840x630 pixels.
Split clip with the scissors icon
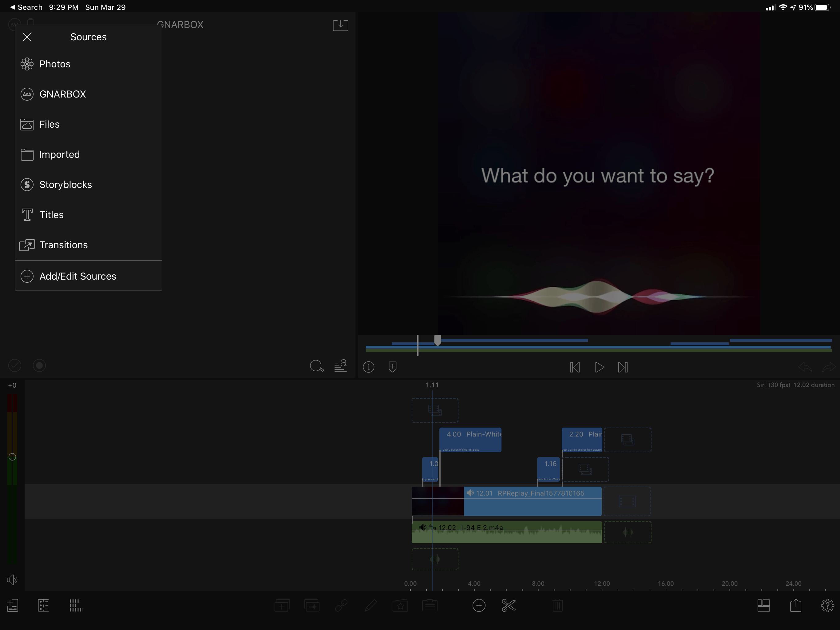[x=509, y=606]
